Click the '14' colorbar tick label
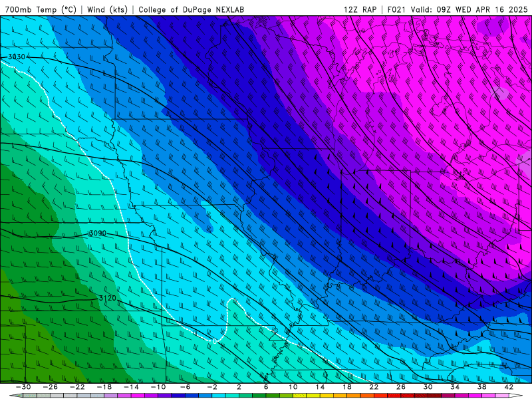 [321, 387]
